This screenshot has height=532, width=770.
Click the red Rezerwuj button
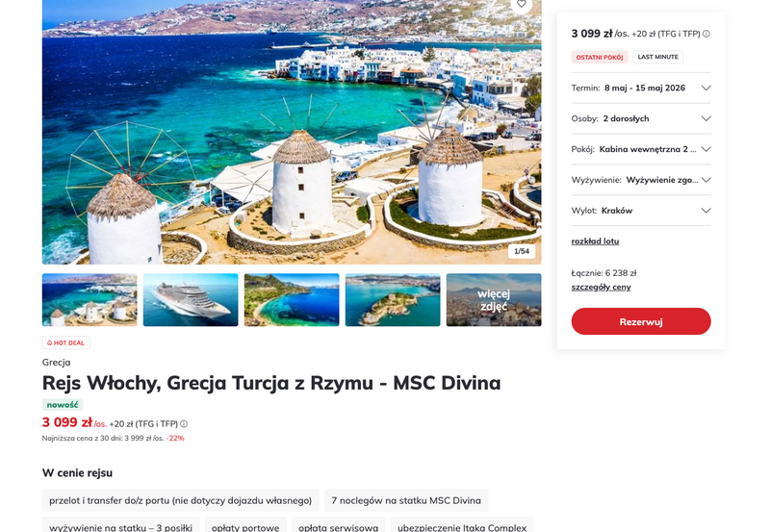(641, 321)
